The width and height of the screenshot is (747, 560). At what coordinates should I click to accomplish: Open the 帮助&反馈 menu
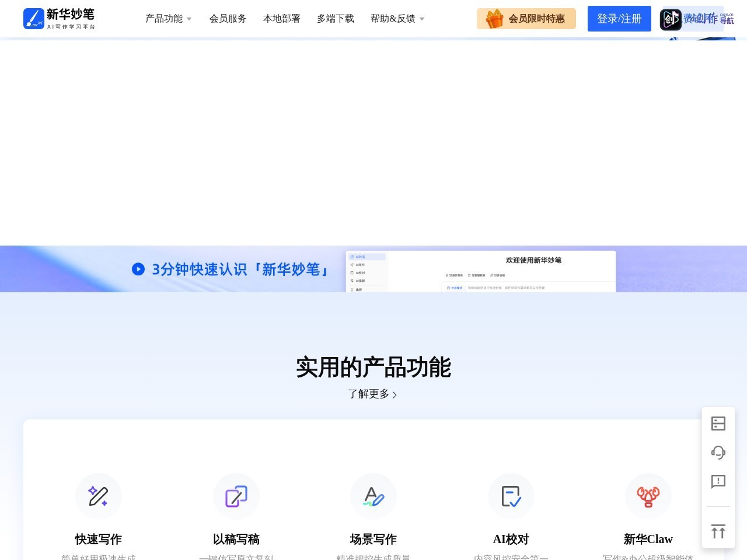[x=393, y=19]
